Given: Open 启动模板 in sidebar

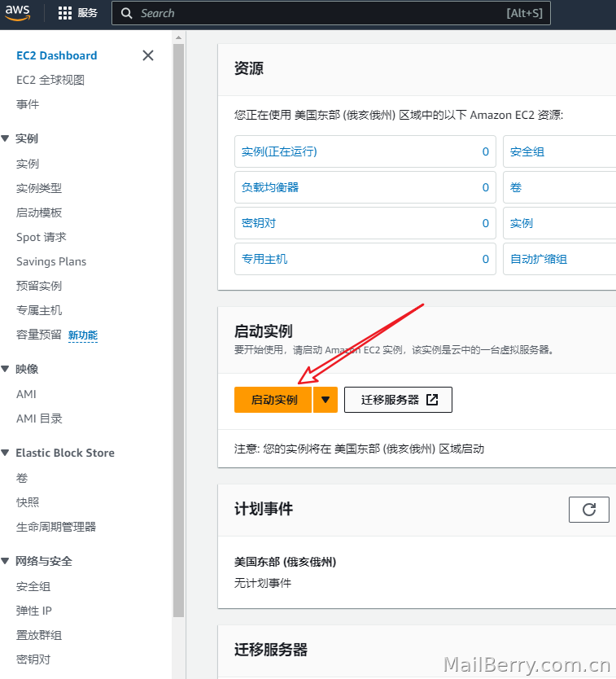Looking at the screenshot, I should [x=39, y=212].
